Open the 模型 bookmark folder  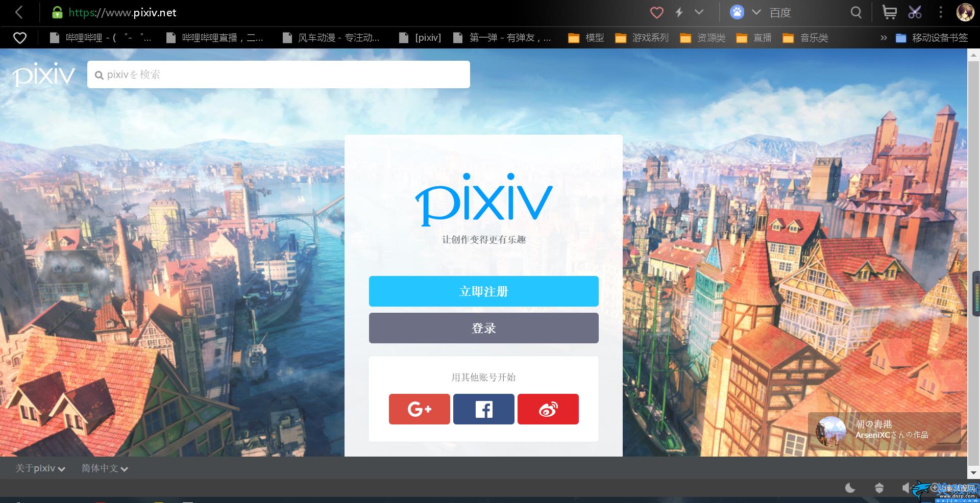[x=586, y=38]
